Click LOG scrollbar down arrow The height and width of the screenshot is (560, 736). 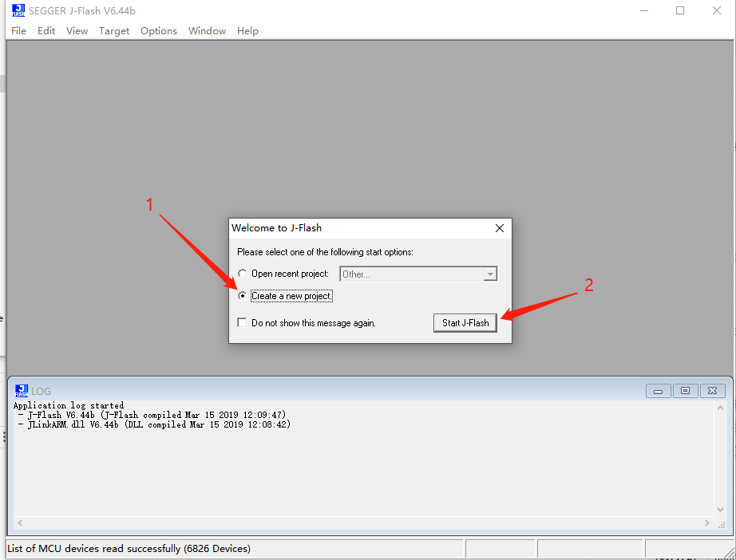(x=720, y=510)
